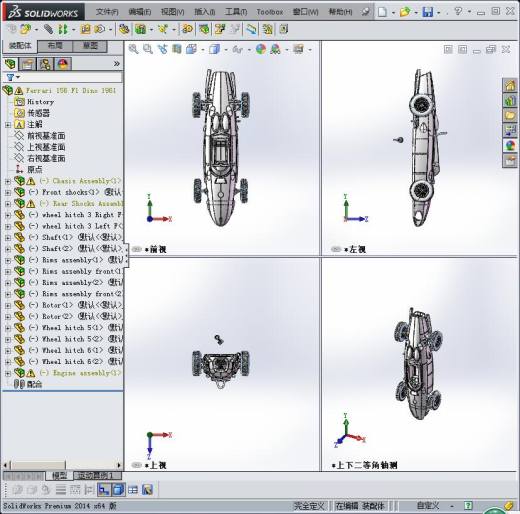
Task: Open the Design Library task pane icon
Action: (510, 101)
